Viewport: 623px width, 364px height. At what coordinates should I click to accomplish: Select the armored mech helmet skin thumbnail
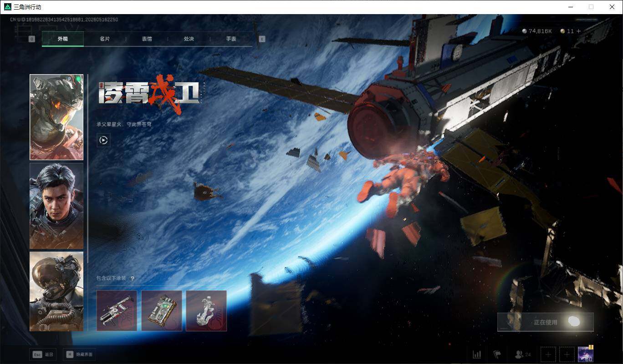[x=56, y=117]
